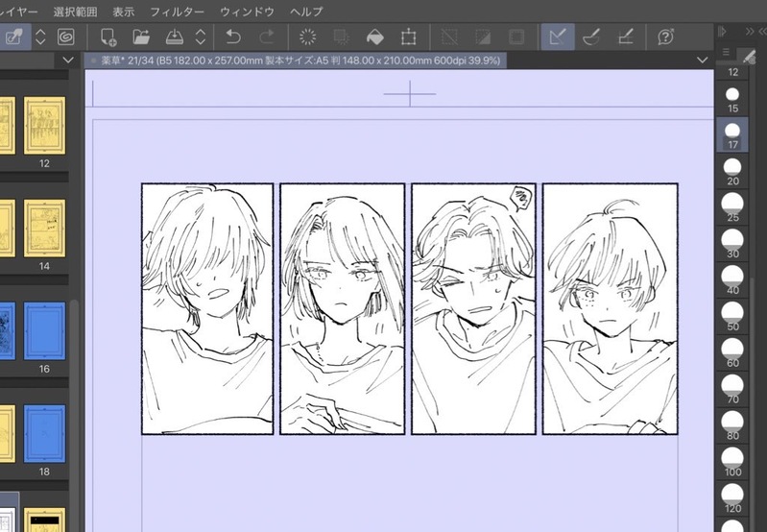767x532 pixels.
Task: Activate Scale/Rotate transform icon
Action: click(408, 36)
